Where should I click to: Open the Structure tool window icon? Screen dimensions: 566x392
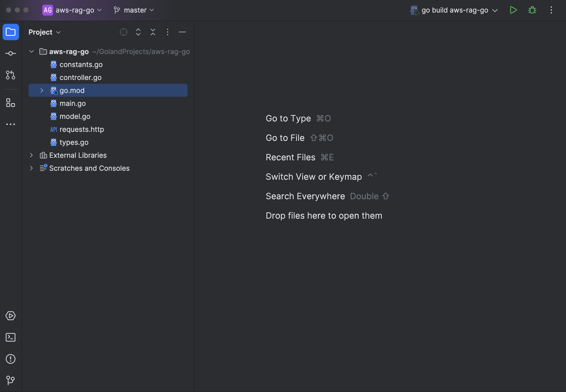[x=11, y=103]
